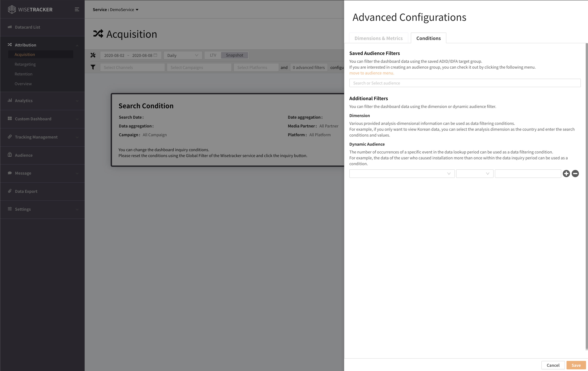Open Datacard List from sidebar

pos(27,27)
